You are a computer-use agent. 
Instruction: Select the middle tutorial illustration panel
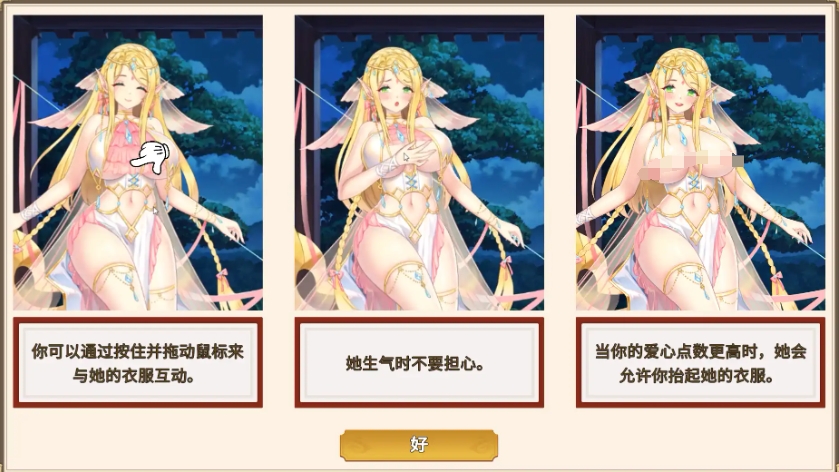[419, 163]
